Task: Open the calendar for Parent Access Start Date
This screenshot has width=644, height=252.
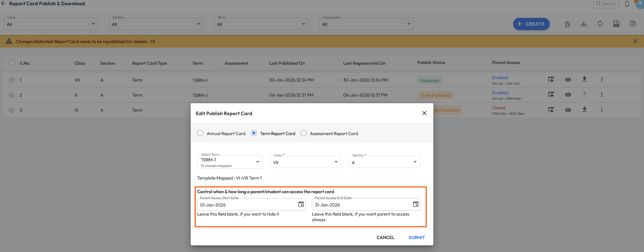Action: 301,204
